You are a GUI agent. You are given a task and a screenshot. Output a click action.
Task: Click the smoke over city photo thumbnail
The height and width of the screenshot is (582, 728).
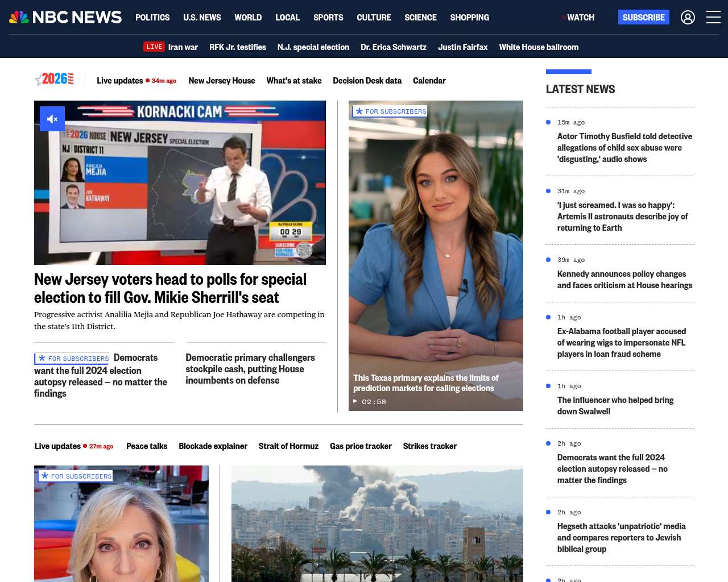377,523
